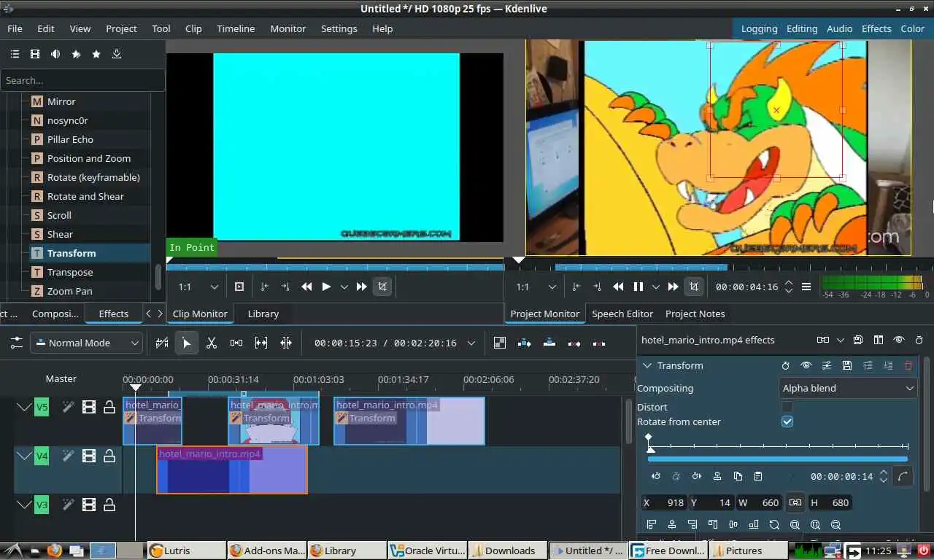Click the favorite effects star icon
This screenshot has width=934, height=560.
point(96,54)
